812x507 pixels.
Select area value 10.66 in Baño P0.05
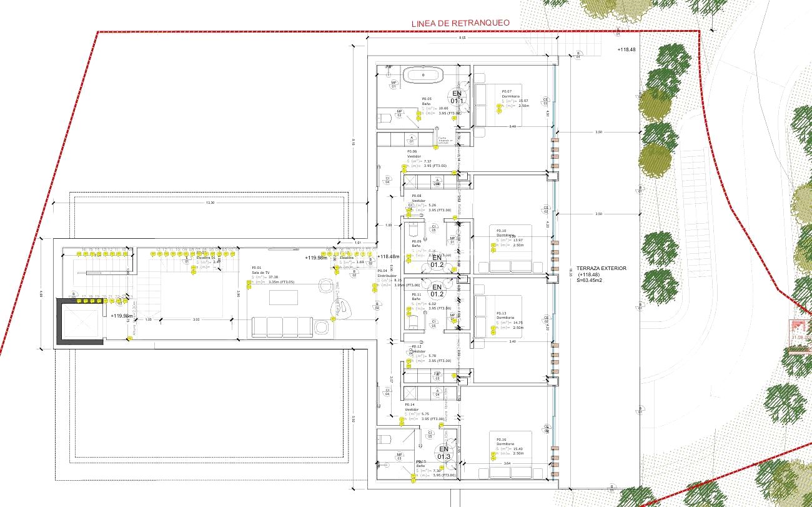click(443, 108)
